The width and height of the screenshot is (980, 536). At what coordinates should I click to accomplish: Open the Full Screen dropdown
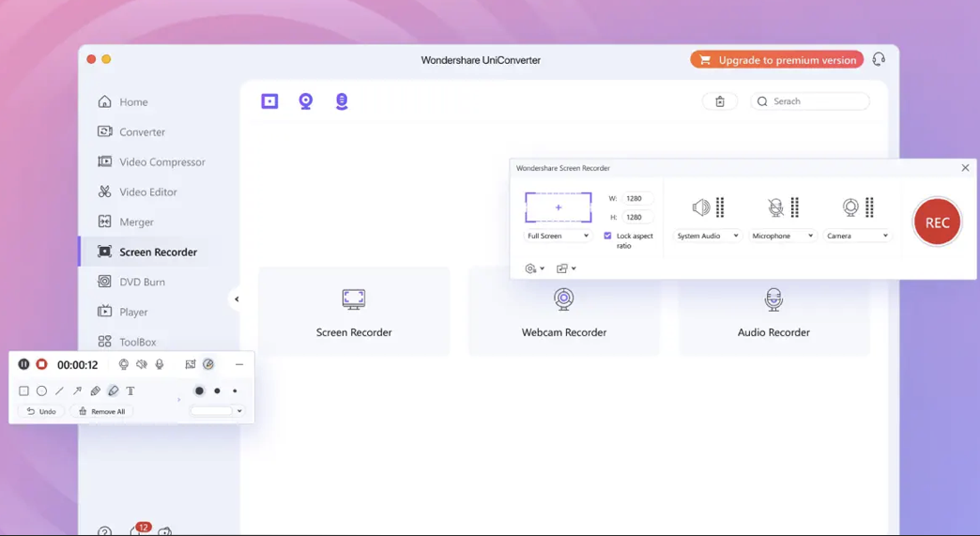tap(558, 236)
